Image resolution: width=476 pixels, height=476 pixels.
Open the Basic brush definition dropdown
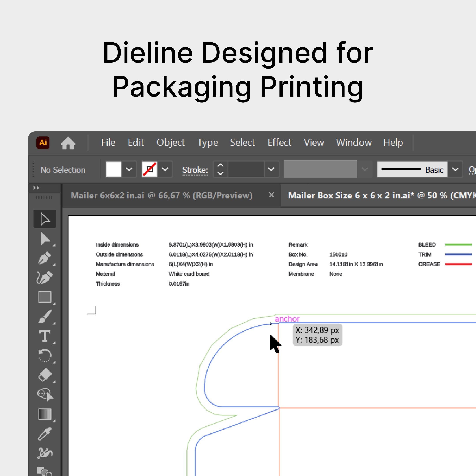point(455,169)
